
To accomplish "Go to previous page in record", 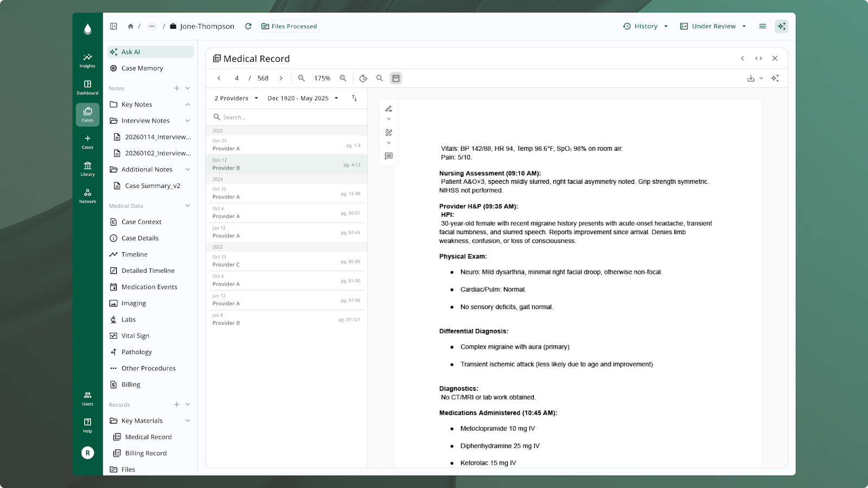I will click(x=219, y=78).
